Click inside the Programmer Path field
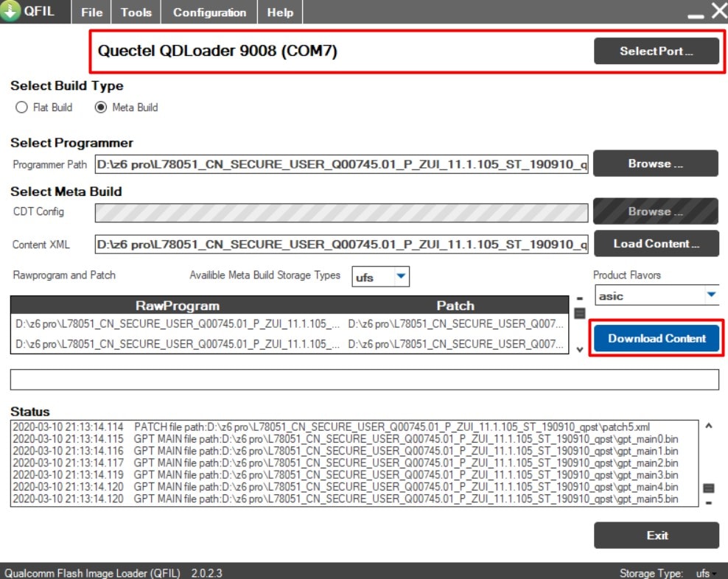This screenshot has width=728, height=579. pyautogui.click(x=339, y=165)
